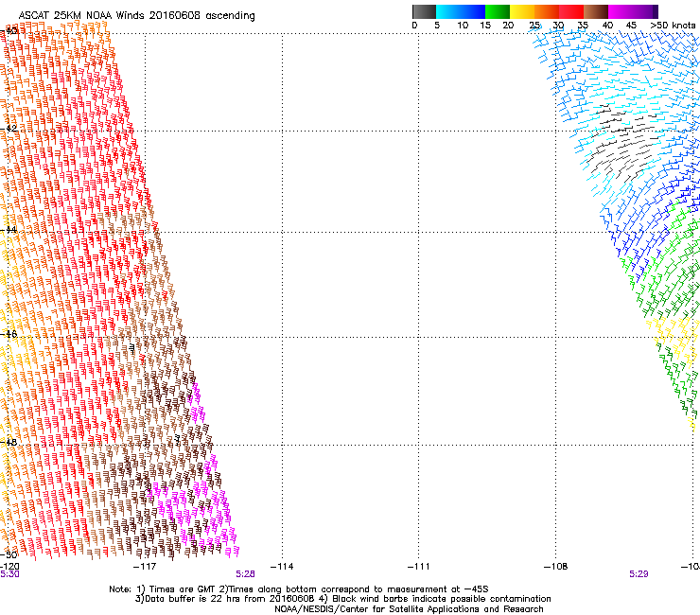Click the note line starting '3)Data buffer is 22 hrs'
700x615 pixels.
tap(342, 599)
